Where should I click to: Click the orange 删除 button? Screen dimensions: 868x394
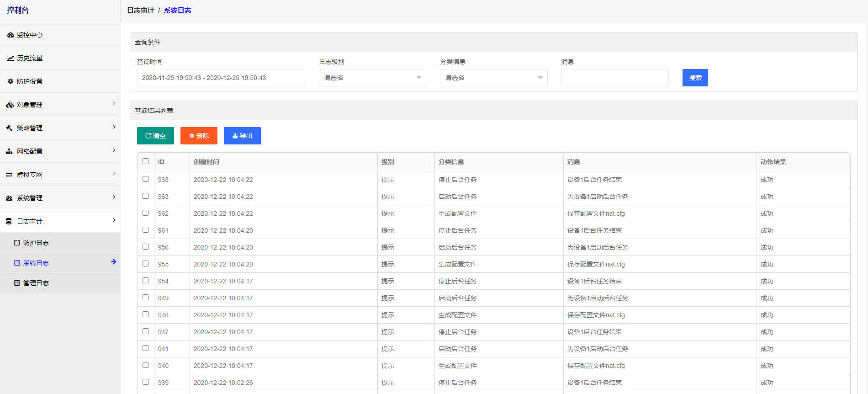(199, 136)
